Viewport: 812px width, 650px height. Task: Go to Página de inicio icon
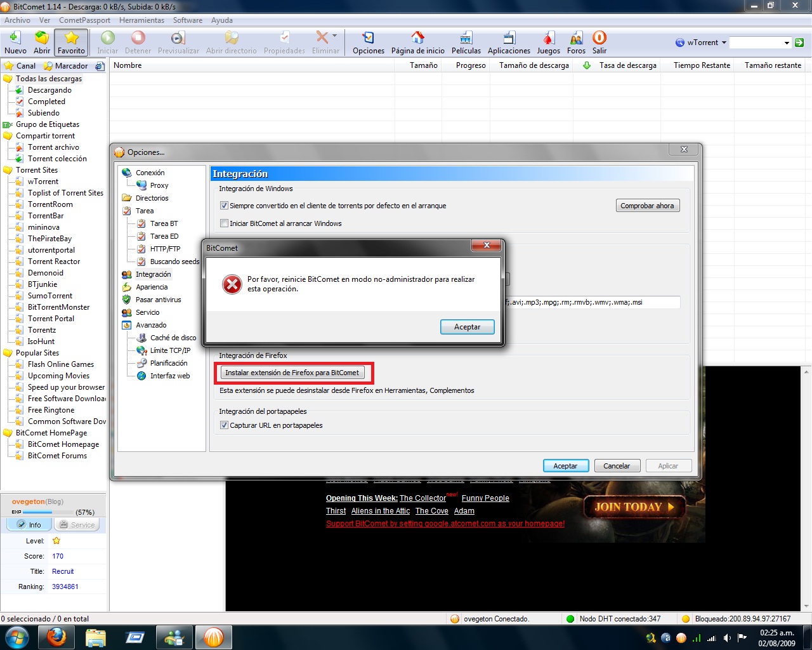coord(417,43)
